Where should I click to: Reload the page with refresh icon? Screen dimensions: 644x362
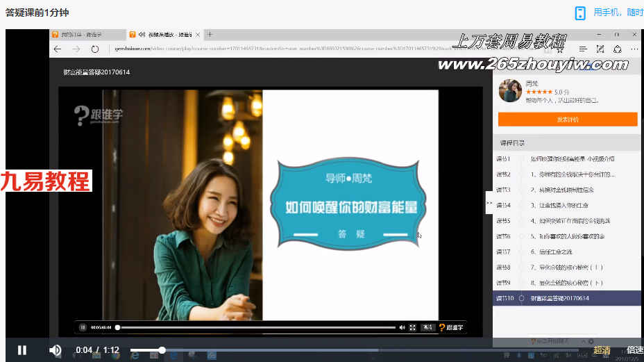(95, 49)
